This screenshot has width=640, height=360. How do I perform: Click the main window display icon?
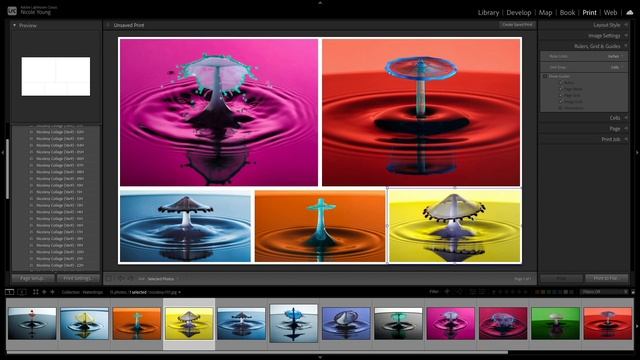pyautogui.click(x=10, y=292)
